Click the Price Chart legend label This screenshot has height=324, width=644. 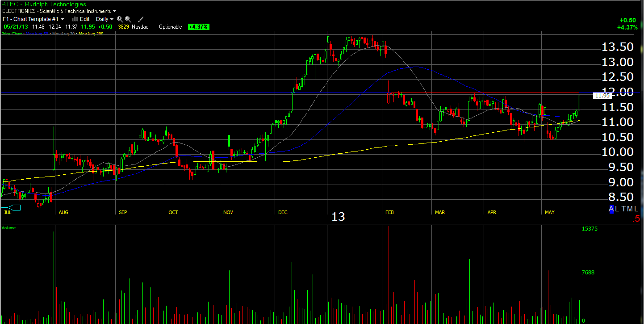[13, 34]
